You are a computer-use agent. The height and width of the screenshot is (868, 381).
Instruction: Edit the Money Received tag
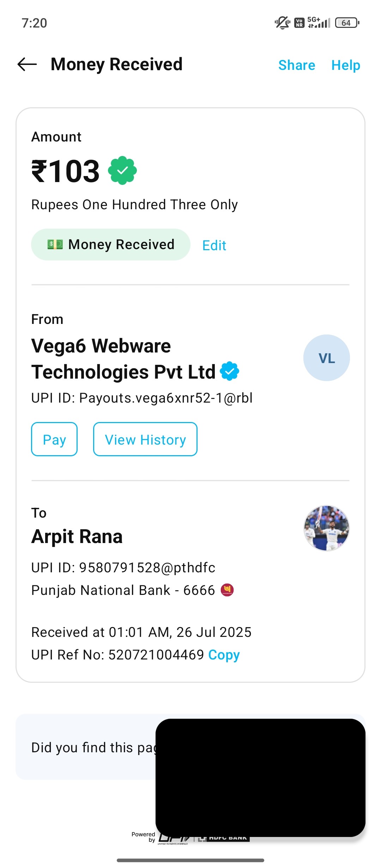pyautogui.click(x=214, y=246)
